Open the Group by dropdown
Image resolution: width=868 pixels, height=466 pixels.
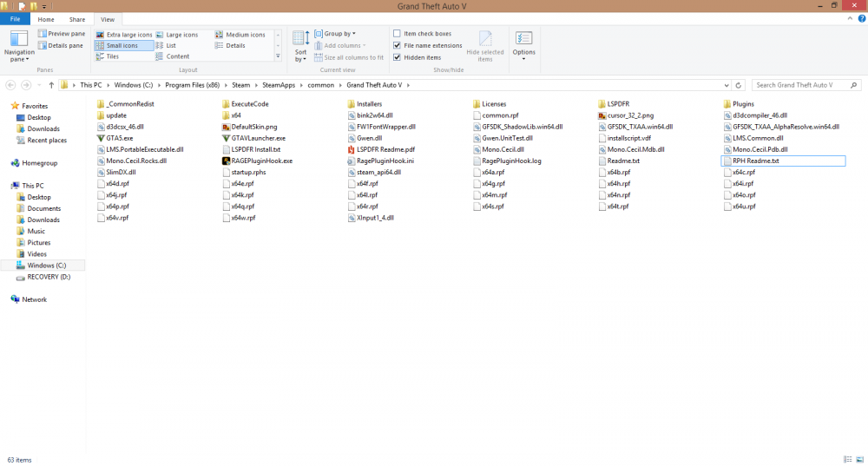(335, 34)
